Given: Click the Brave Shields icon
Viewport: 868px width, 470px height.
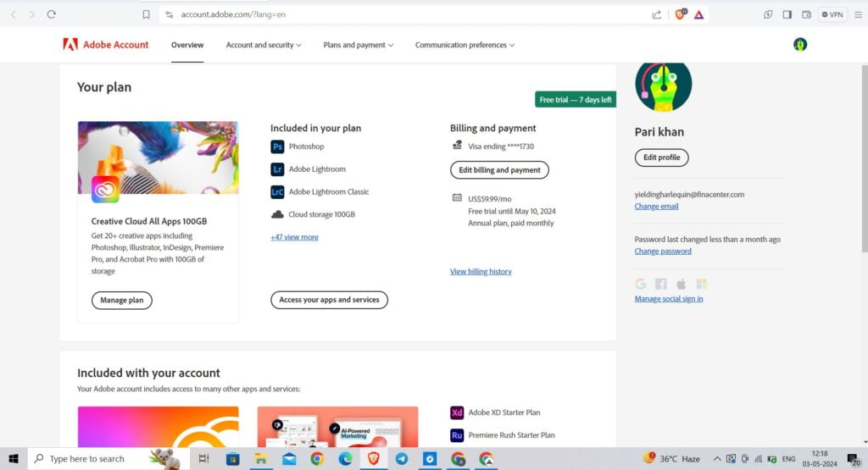Looking at the screenshot, I should (x=681, y=14).
